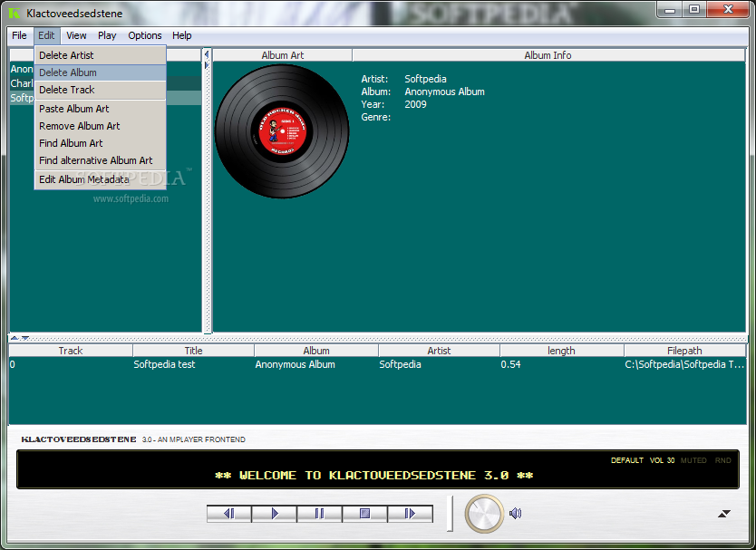Screen dimensions: 756x550
Task: Stop playback with the stop button
Action: point(364,514)
